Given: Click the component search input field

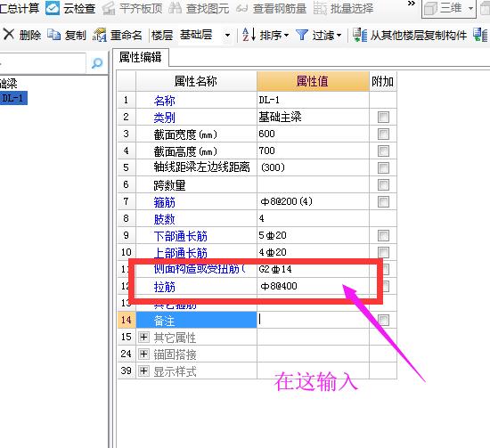Looking at the screenshot, I should (42, 63).
